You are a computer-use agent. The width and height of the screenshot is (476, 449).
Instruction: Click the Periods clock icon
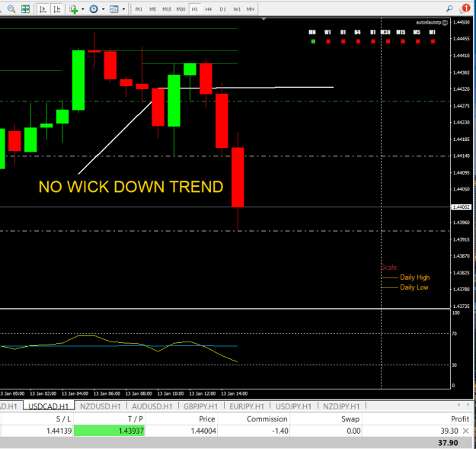coord(94,9)
